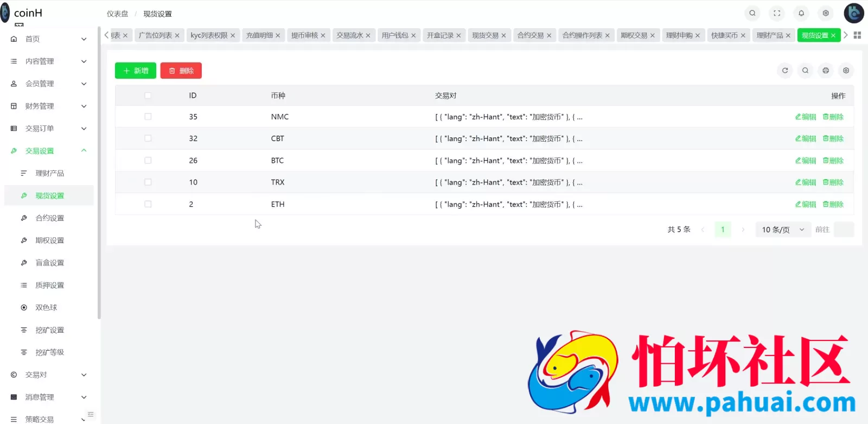Open 挖矿等级 in the sidebar
Viewport: 868px width, 424px height.
49,352
